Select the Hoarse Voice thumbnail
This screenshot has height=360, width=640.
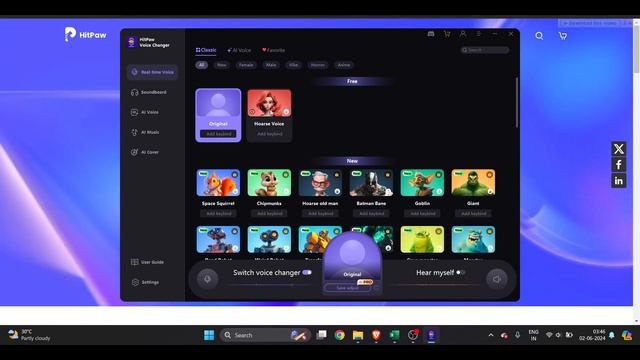pos(269,103)
